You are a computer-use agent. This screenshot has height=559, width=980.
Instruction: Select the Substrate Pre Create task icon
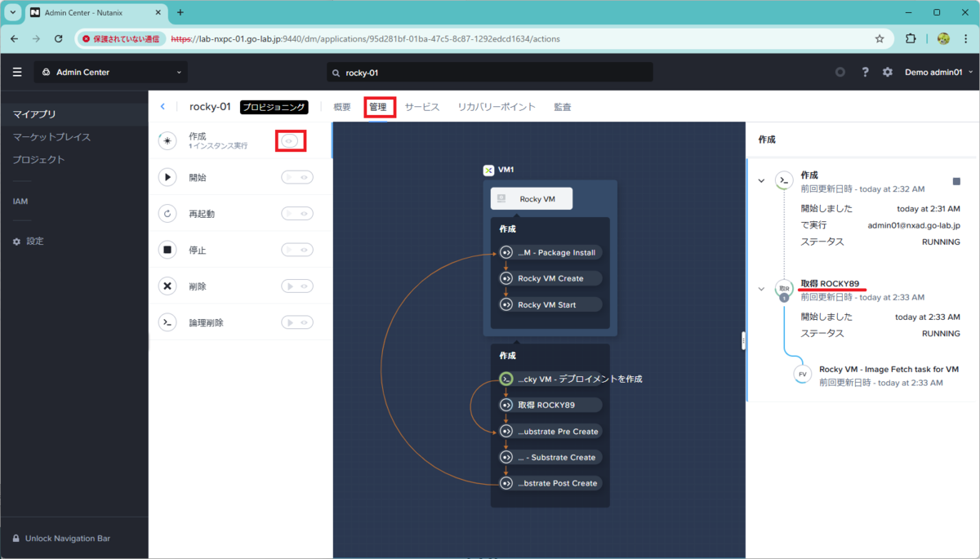[x=506, y=431]
